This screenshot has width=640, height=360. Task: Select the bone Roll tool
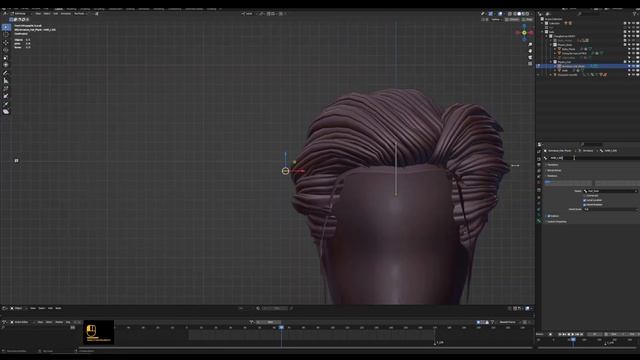click(x=6, y=88)
